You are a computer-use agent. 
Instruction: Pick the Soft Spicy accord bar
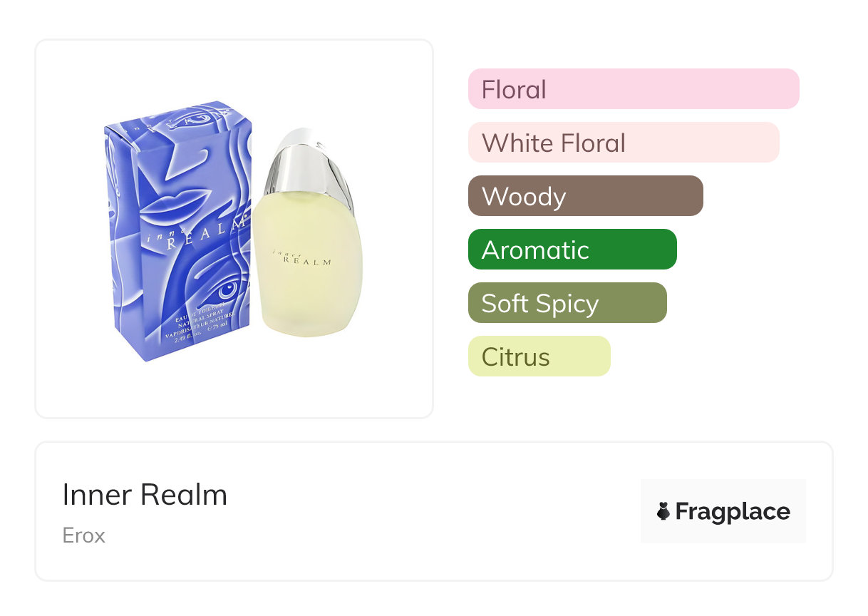click(x=567, y=303)
